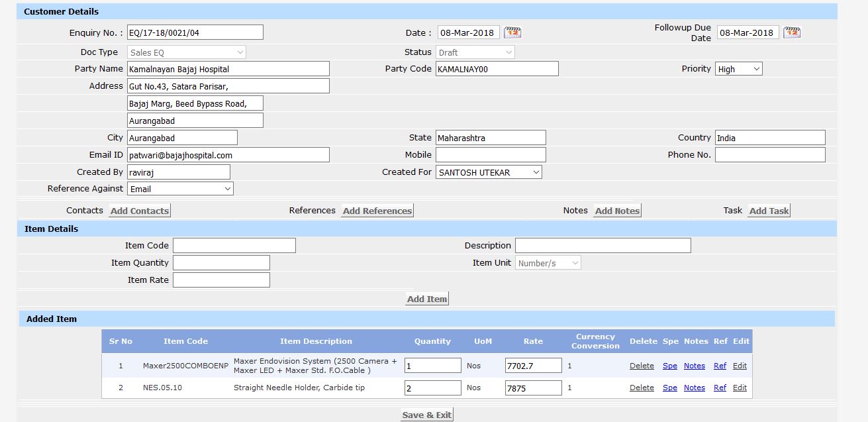Click the Item Code input field
Screen dimensions: 868x422
234,246
